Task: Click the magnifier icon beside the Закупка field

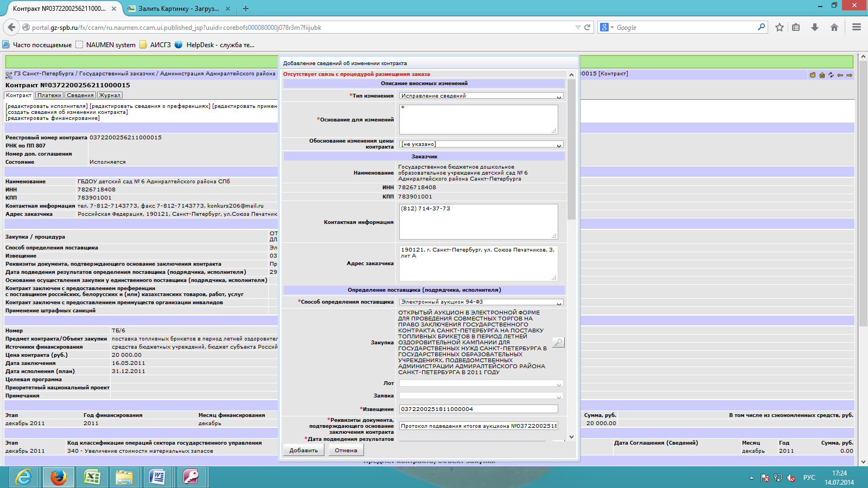Action: click(558, 342)
